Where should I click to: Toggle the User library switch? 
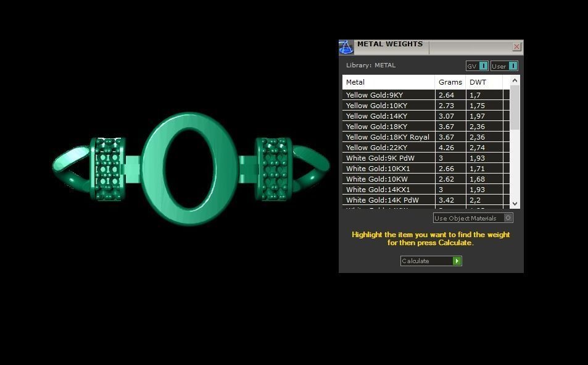point(504,66)
